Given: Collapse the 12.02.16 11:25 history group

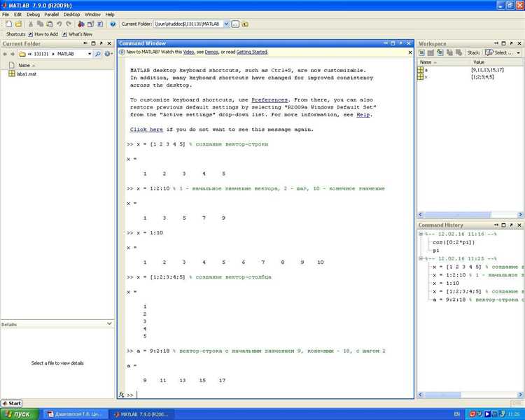Looking at the screenshot, I should tap(421, 258).
